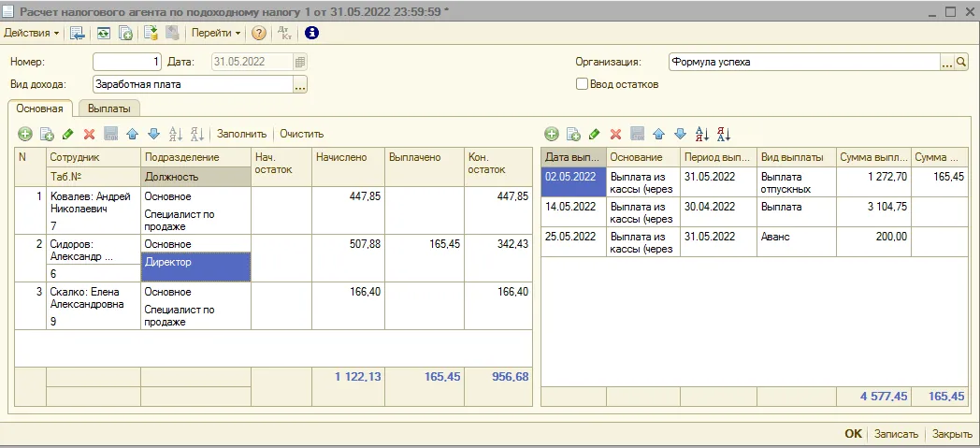Sort employees descending Я-А icon
The width and height of the screenshot is (980, 448).
click(x=197, y=134)
